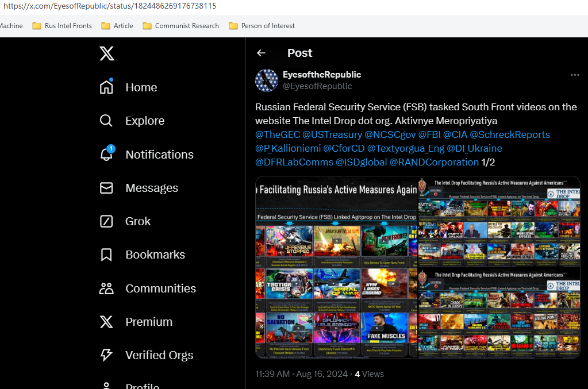Click the @USTreasury mention link

click(x=332, y=134)
